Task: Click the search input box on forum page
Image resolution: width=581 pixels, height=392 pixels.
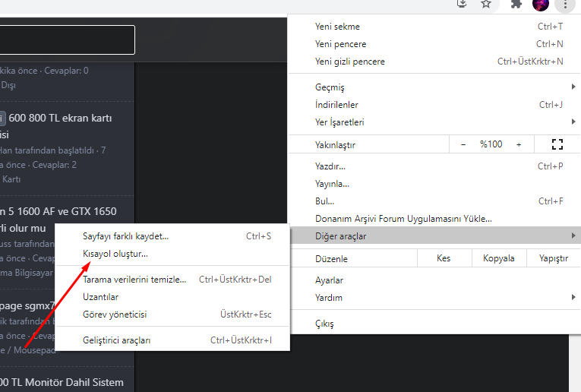Action: (x=67, y=40)
